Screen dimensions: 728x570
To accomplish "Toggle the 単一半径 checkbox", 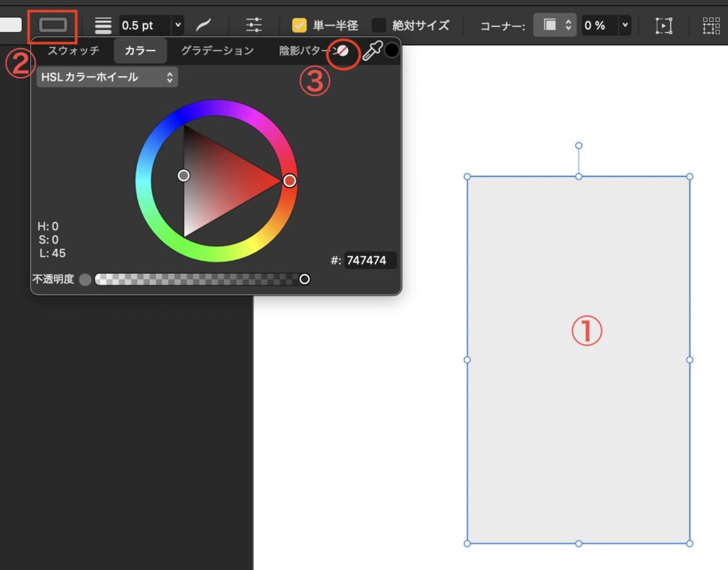I will click(x=299, y=25).
